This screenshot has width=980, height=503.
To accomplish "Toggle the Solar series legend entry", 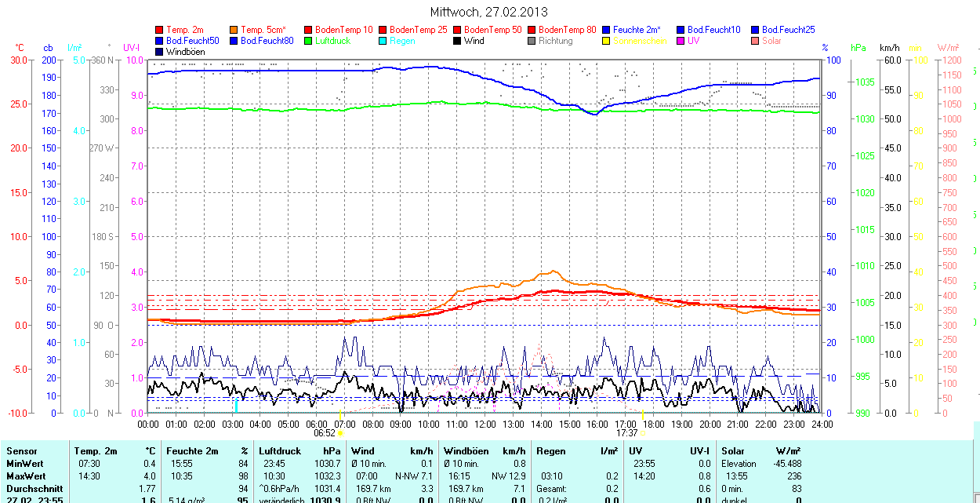I will tap(771, 41).
